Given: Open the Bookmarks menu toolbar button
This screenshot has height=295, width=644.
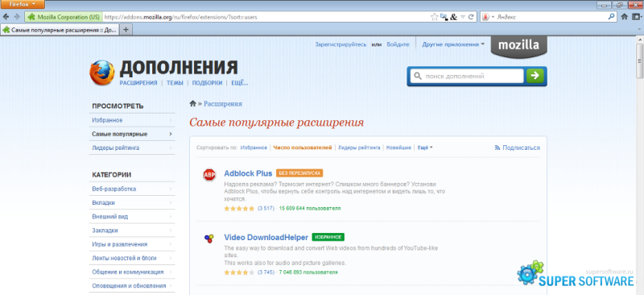Looking at the screenshot, I should coord(637,17).
